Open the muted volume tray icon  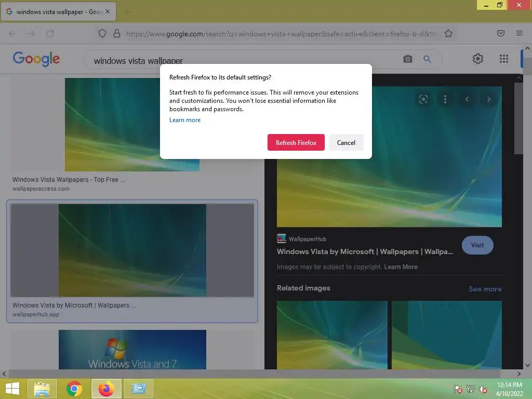pos(483,389)
